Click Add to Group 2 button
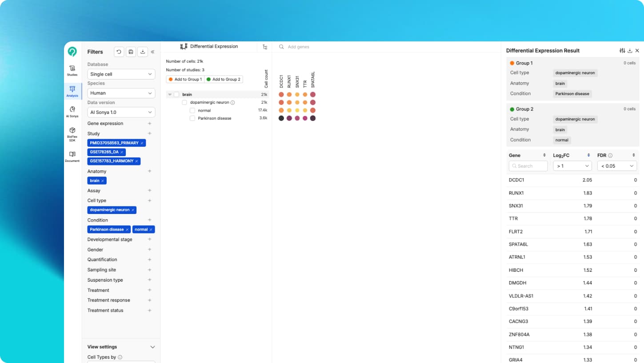Viewport: 644px width, 363px height. pos(224,80)
